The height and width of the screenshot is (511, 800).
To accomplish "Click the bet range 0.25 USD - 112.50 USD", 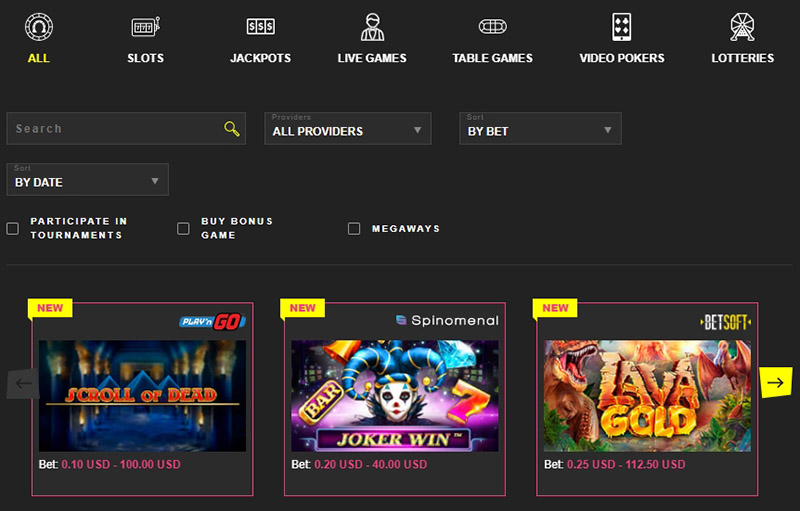I will point(626,465).
